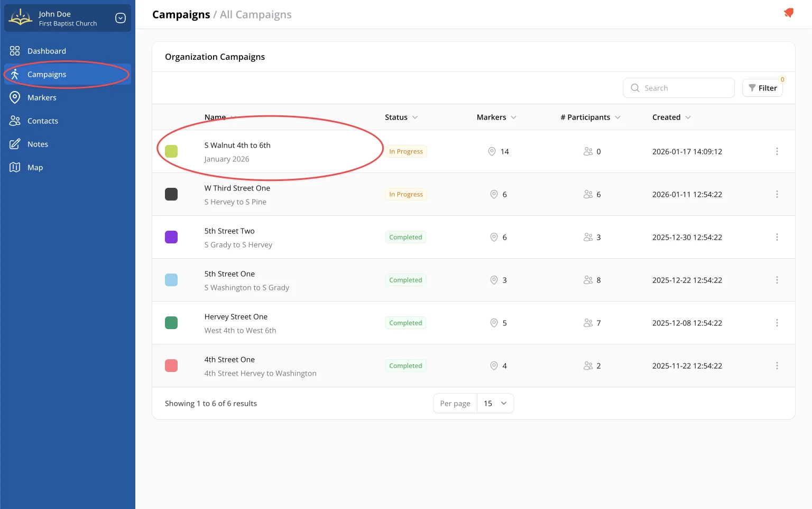Open three-dot menu for Hervey Street One
Image resolution: width=812 pixels, height=509 pixels.
tap(777, 323)
